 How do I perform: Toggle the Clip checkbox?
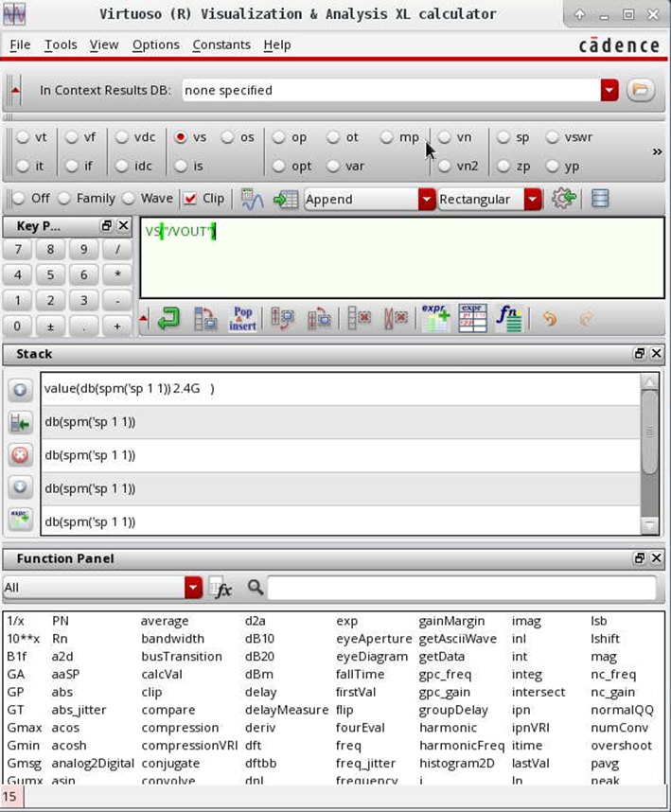coord(190,199)
